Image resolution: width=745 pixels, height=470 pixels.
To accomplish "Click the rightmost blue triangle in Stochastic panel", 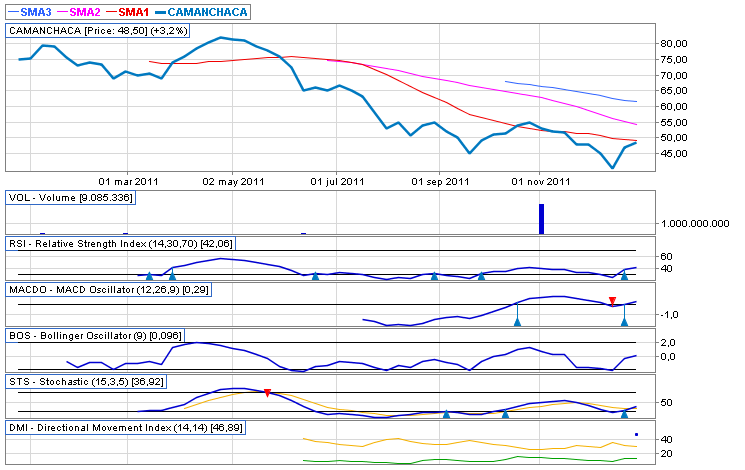I will 624,412.
